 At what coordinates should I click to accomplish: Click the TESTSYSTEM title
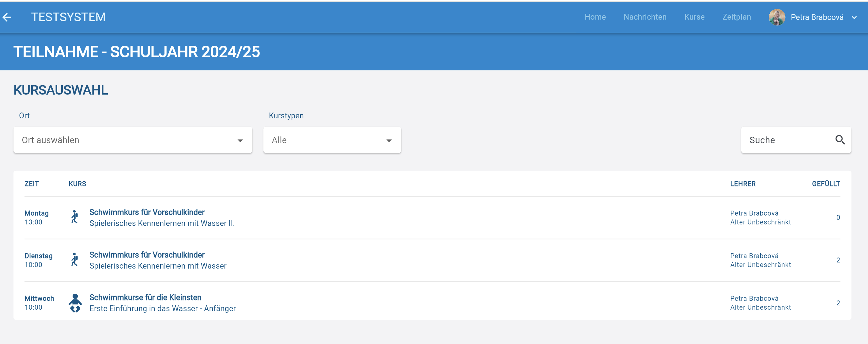click(68, 17)
